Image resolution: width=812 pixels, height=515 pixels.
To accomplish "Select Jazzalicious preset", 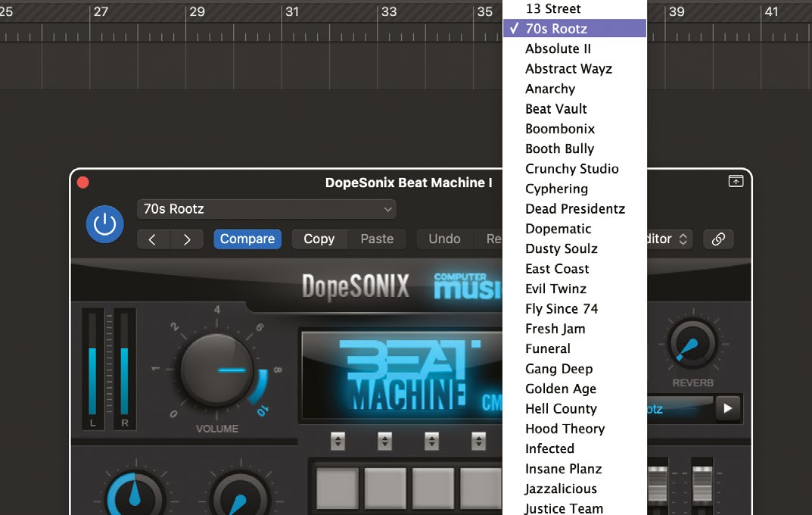I will (x=574, y=488).
